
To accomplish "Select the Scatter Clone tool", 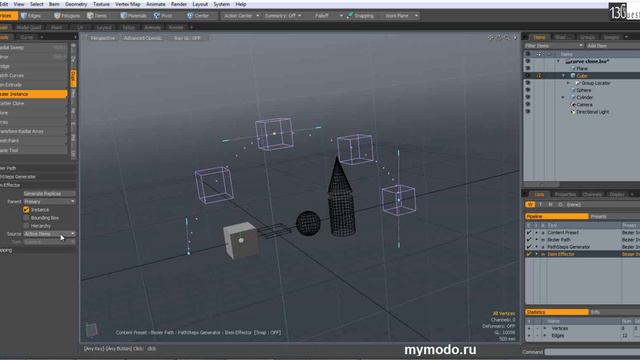I will pyautogui.click(x=33, y=103).
